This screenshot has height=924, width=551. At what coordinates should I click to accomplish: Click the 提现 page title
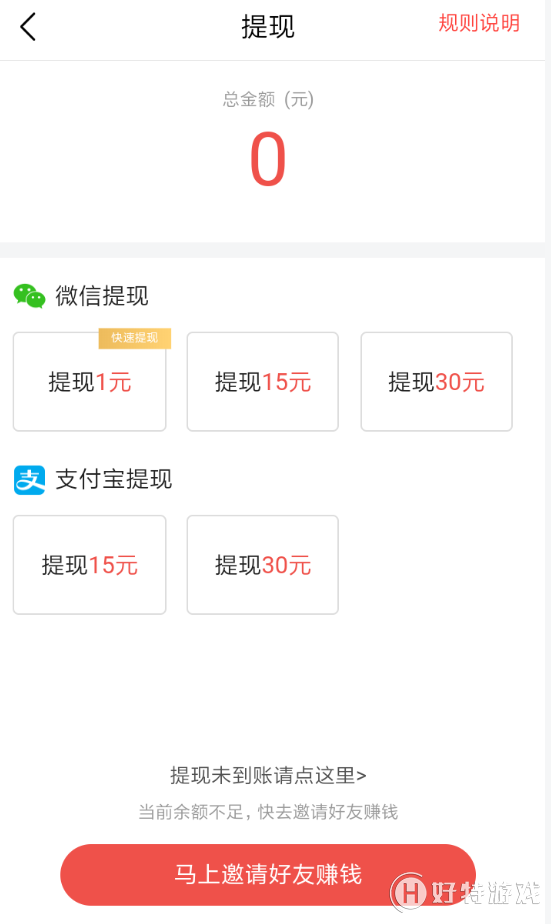268,27
